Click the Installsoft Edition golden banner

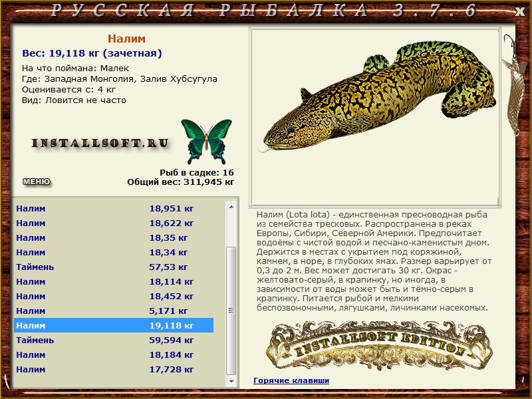378,346
